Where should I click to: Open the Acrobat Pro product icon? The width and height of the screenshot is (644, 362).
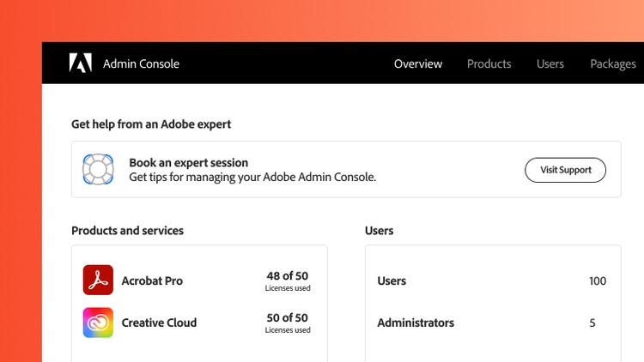(98, 280)
